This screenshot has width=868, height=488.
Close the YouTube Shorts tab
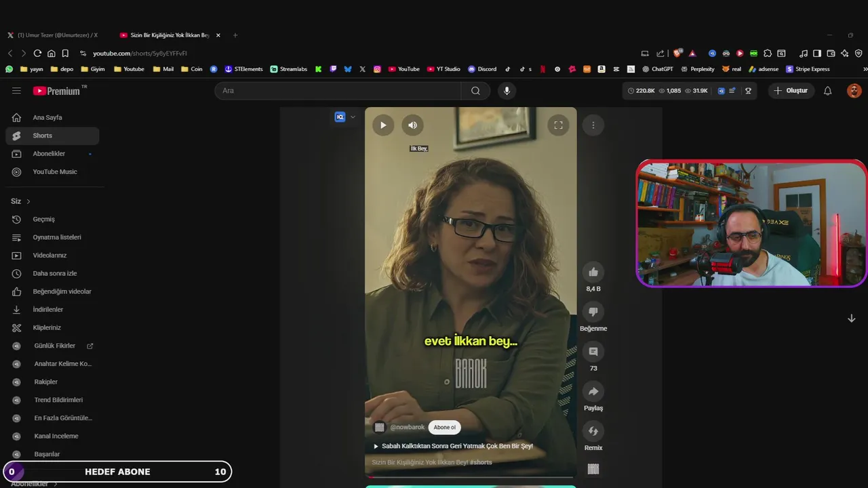pos(218,35)
